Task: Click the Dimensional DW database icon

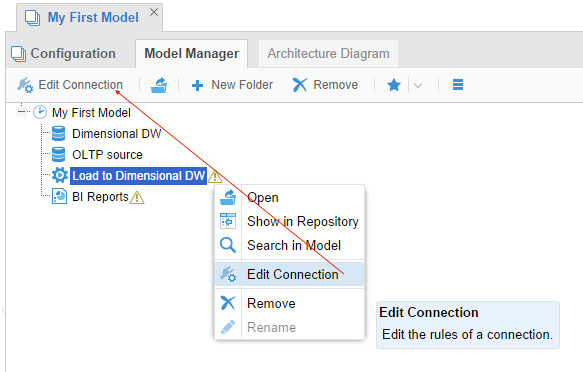Action: 58,133
